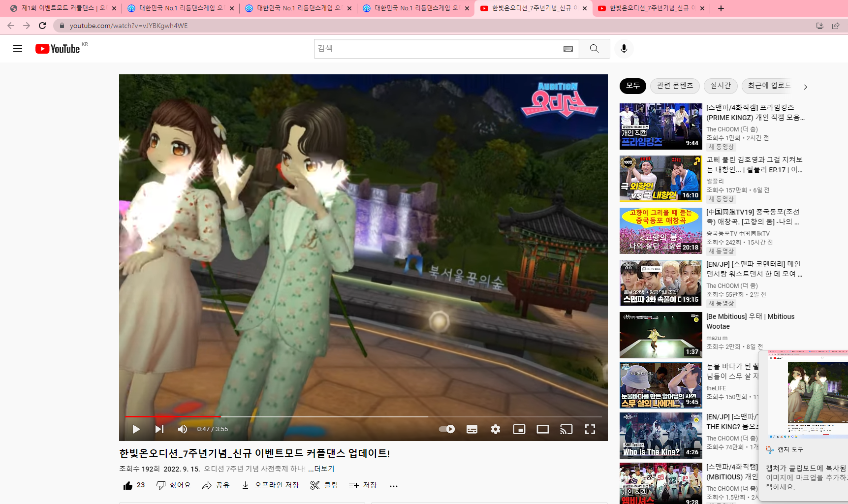
Task: Enter fullscreen mode
Action: (590, 429)
